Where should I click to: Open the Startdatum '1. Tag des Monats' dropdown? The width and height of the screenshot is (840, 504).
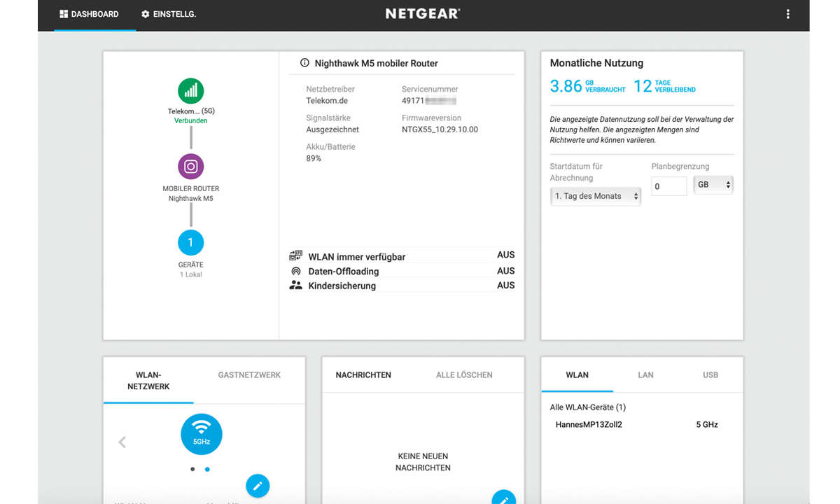click(x=596, y=197)
